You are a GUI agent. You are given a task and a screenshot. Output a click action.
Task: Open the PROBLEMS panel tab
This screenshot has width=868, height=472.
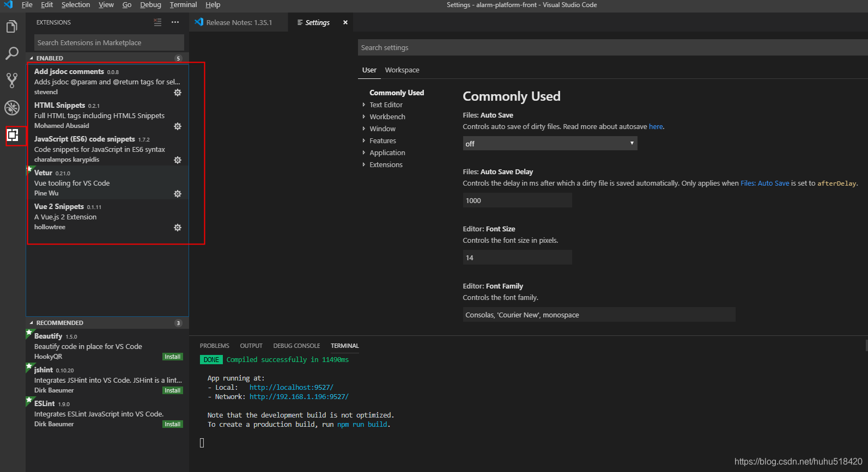click(214, 346)
